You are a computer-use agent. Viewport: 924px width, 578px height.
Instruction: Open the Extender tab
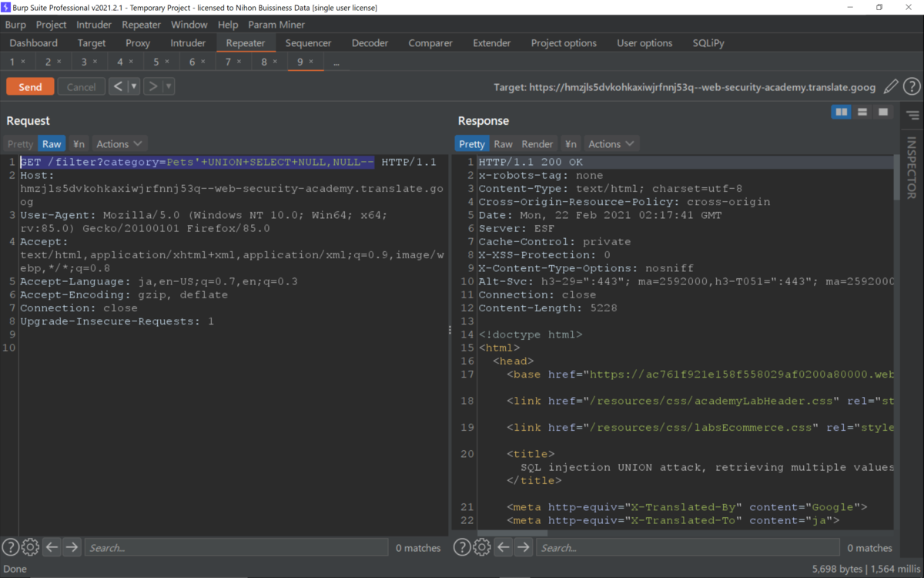point(492,43)
